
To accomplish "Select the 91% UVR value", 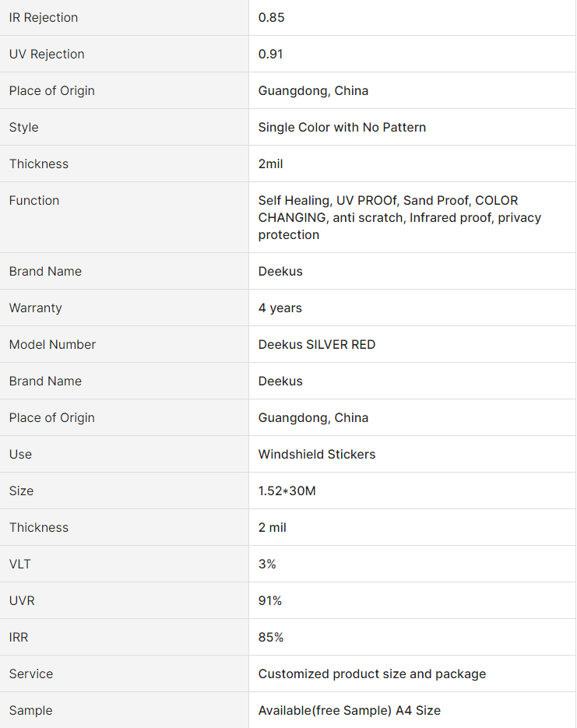I will tap(270, 600).
